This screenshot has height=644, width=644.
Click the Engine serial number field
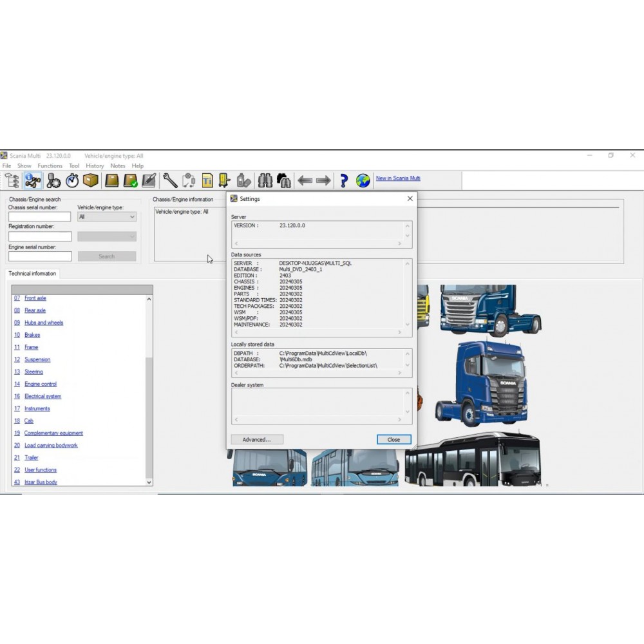click(x=40, y=256)
